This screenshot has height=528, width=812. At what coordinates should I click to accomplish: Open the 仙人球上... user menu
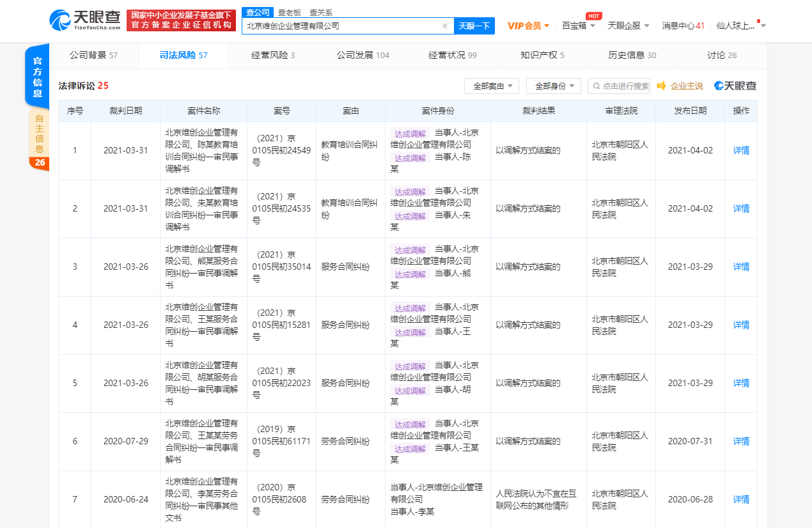pyautogui.click(x=741, y=26)
